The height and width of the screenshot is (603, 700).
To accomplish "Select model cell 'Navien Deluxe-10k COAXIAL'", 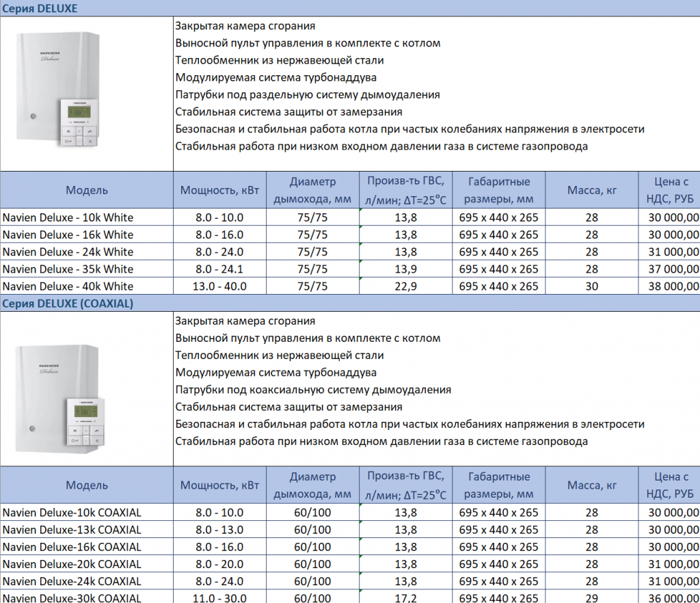I will coord(87,512).
